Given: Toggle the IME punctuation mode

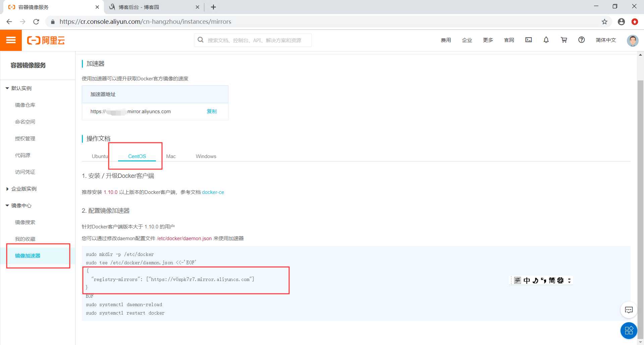Looking at the screenshot, I should [543, 280].
